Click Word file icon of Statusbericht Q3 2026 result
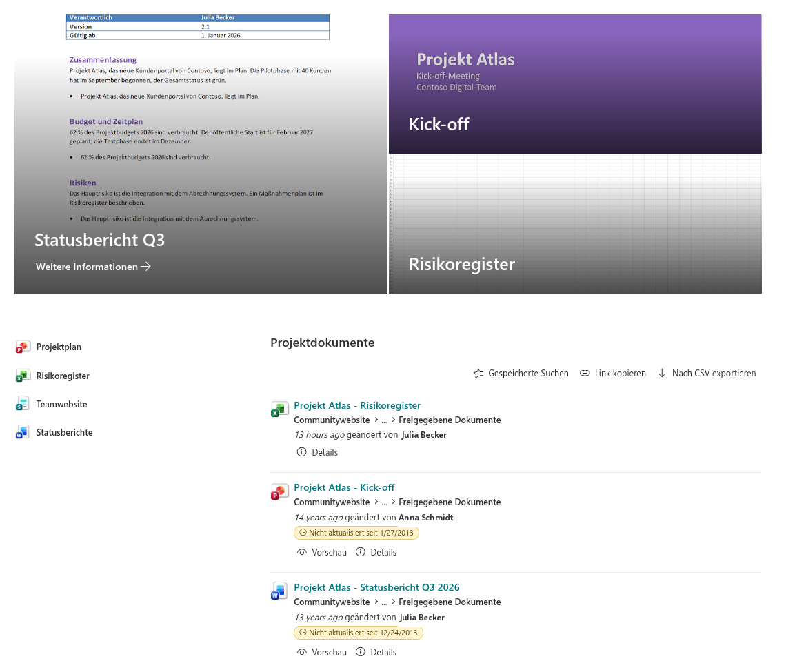 point(280,591)
